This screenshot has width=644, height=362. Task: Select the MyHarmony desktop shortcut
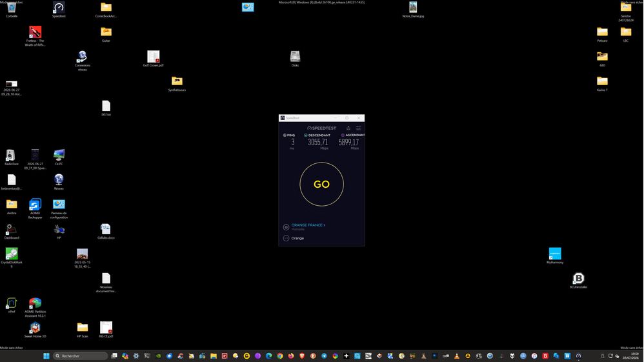(x=555, y=256)
